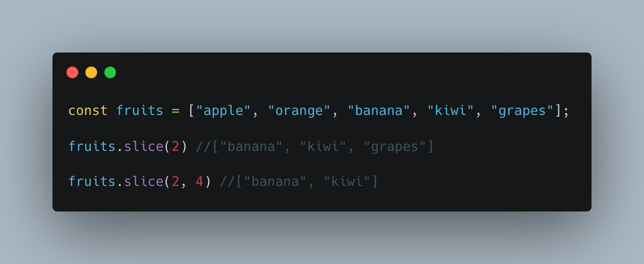Click "kiwi" in the const array declaration
The height and width of the screenshot is (264, 644).
[451, 111]
